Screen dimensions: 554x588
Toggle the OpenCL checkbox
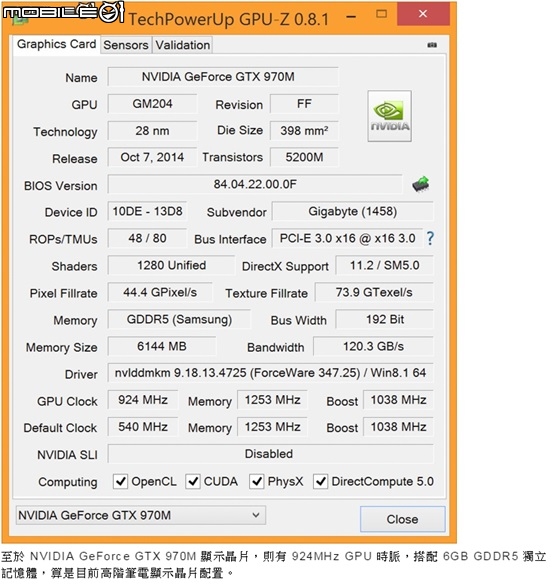point(120,481)
